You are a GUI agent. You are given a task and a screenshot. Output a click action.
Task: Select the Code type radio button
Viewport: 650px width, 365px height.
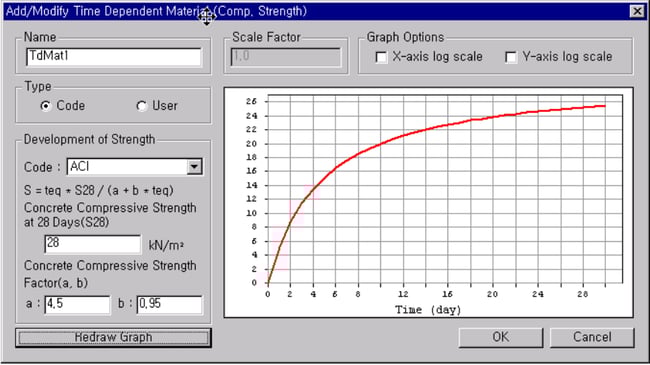click(x=46, y=106)
